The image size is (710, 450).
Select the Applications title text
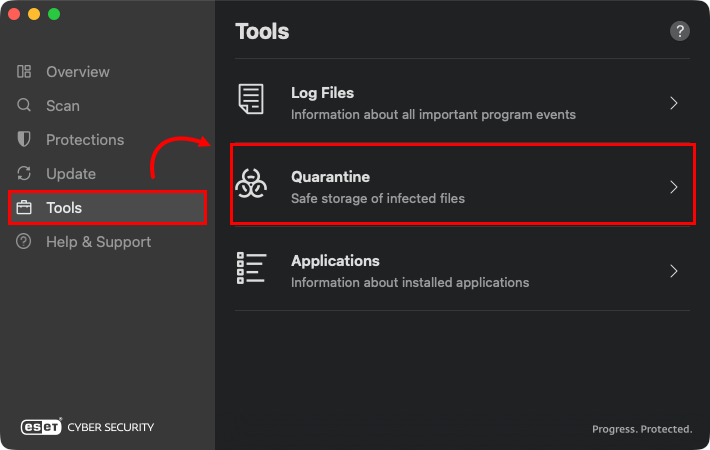pos(335,261)
